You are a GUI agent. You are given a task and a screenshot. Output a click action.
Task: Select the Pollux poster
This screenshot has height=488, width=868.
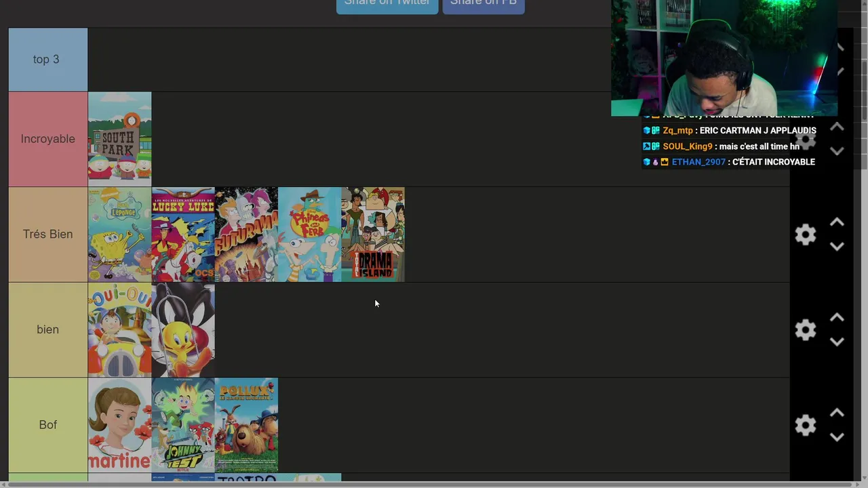[x=246, y=425]
